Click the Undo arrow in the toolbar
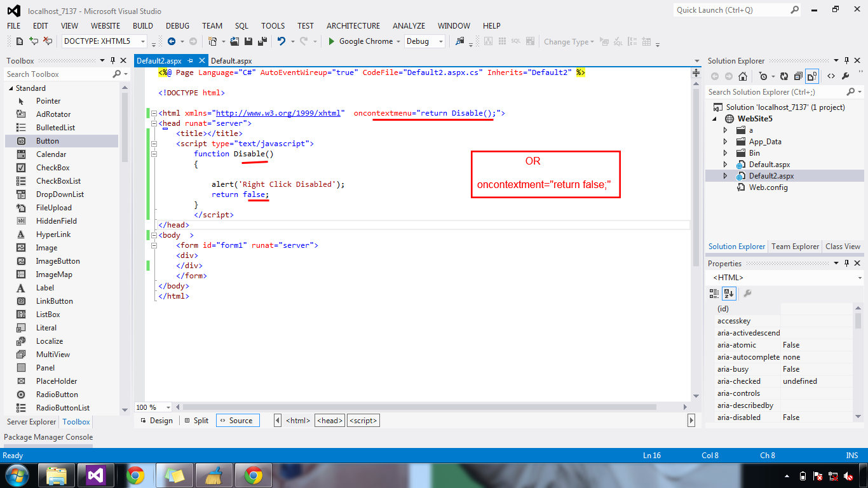 point(281,41)
